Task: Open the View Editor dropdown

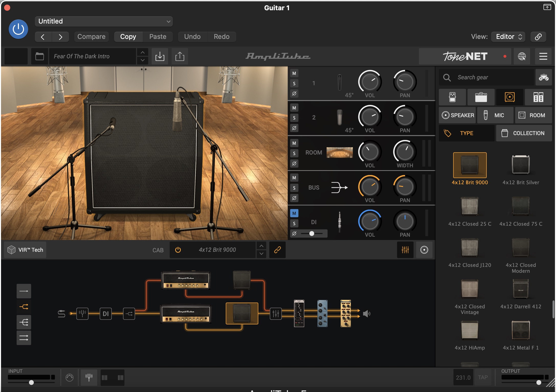Action: (x=508, y=37)
